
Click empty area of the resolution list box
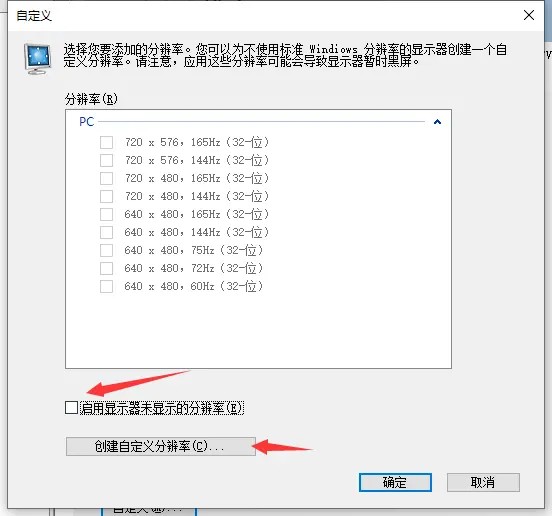pos(258,331)
